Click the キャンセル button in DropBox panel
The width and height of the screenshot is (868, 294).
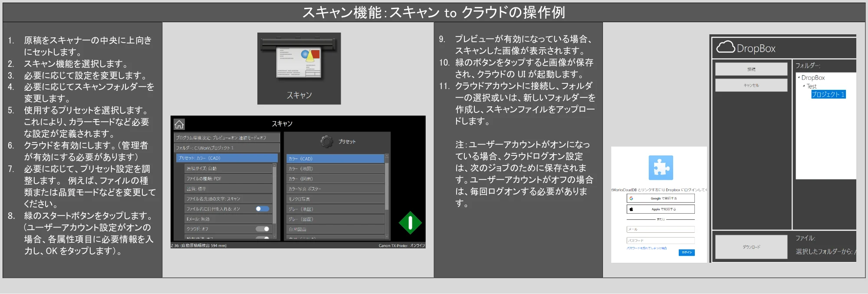(x=751, y=85)
